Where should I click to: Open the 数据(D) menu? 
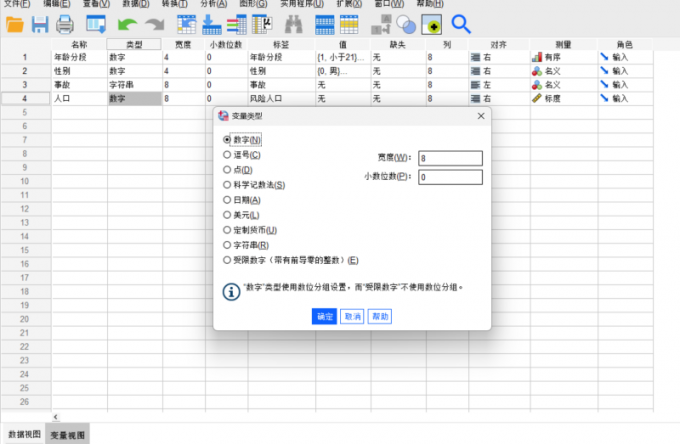136,4
